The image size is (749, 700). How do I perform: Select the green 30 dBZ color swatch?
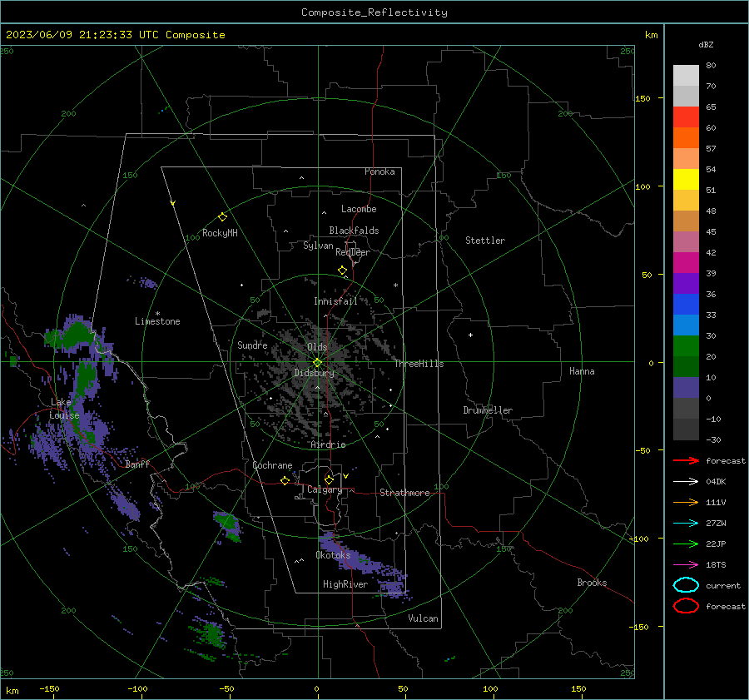(x=686, y=346)
